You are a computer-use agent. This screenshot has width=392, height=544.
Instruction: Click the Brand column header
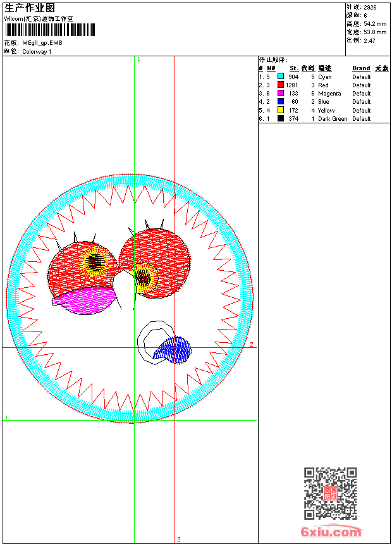(x=361, y=68)
